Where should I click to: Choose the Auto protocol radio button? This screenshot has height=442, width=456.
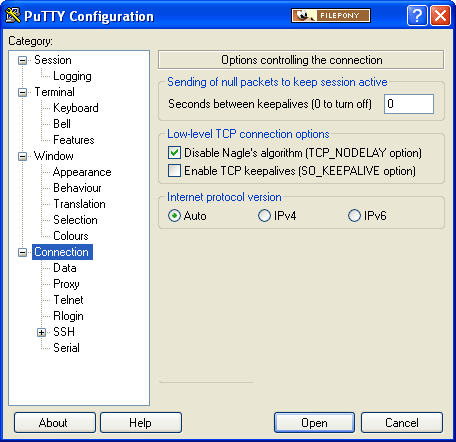point(174,216)
